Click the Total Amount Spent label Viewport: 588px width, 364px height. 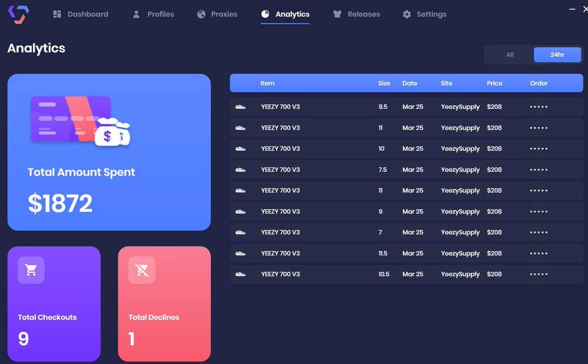click(81, 172)
